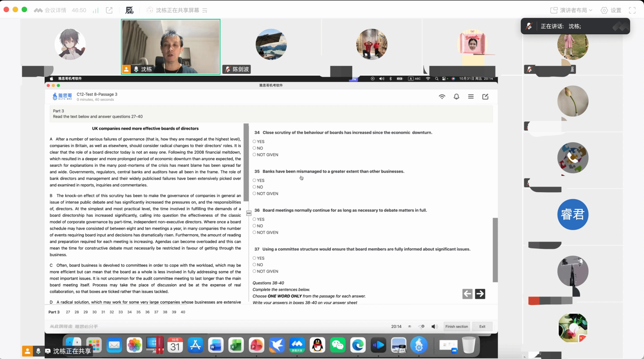Go back with left arrow button

tap(467, 294)
